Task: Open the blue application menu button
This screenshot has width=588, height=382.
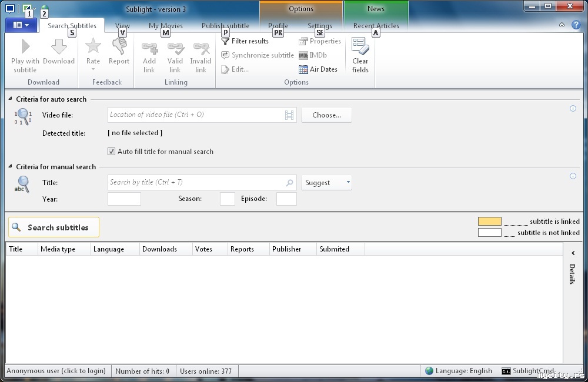Action: click(x=21, y=25)
